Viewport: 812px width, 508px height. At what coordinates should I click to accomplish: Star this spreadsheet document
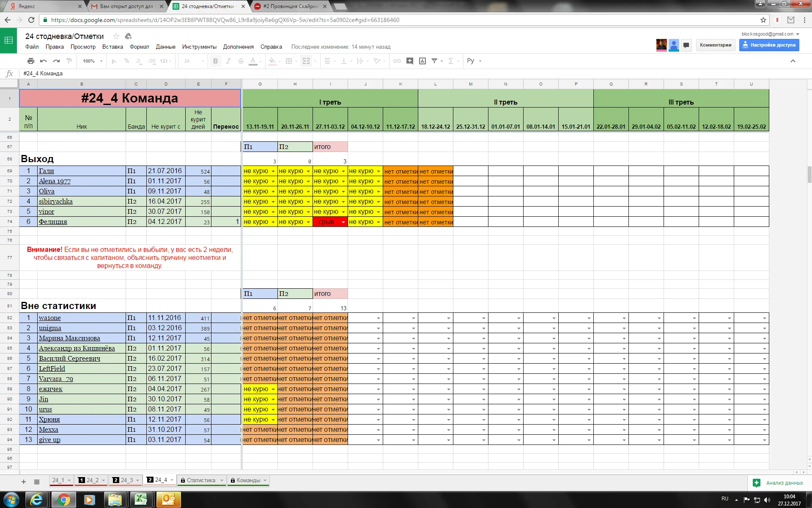pyautogui.click(x=116, y=36)
